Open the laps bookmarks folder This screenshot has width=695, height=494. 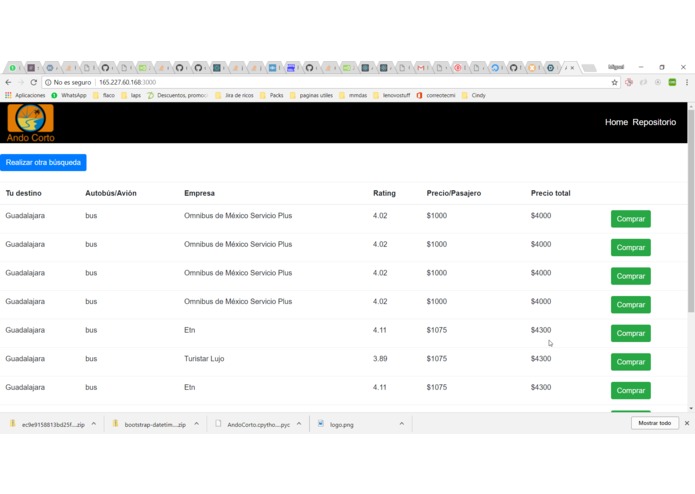point(131,95)
